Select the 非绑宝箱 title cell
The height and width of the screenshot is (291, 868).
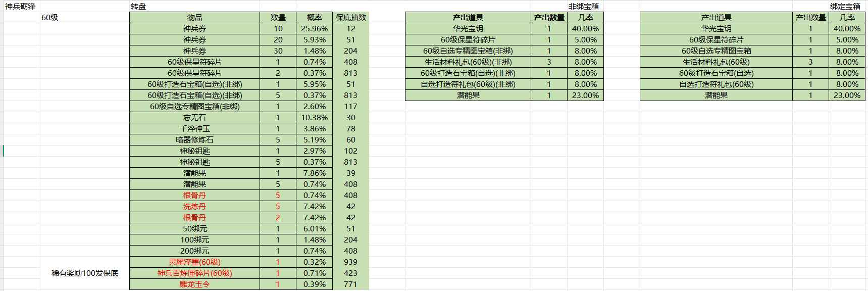pos(583,7)
